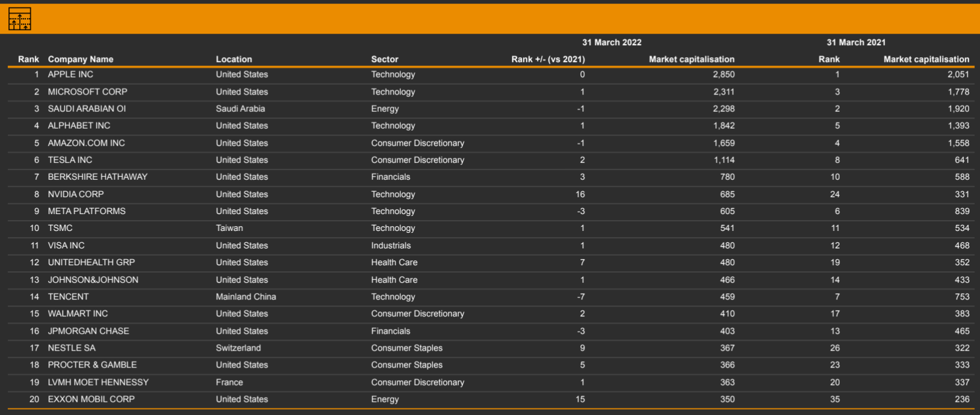Click on TESLA INC in the table
Viewport: 980px width, 415px height.
coord(70,160)
